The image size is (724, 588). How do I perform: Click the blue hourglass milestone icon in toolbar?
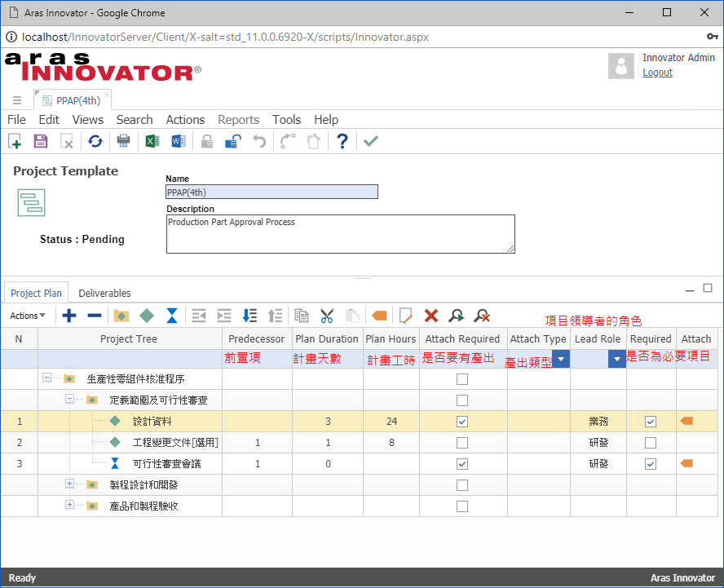(172, 316)
